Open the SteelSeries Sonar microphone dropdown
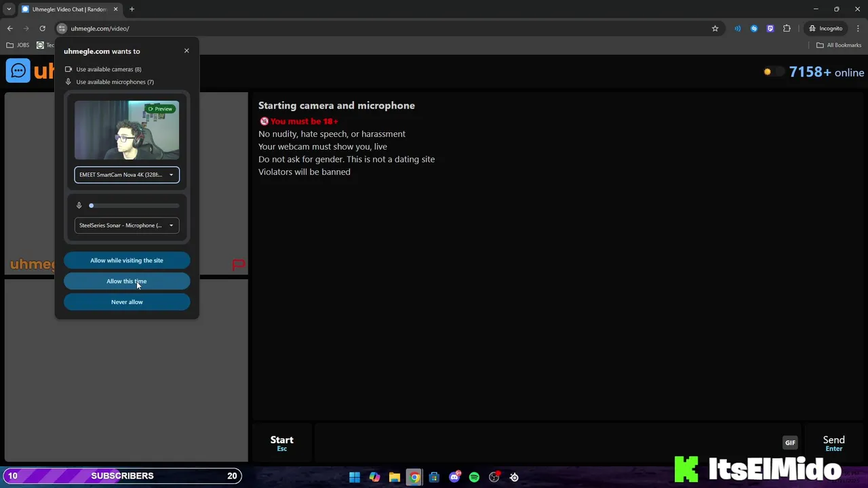Image resolution: width=868 pixels, height=488 pixels. click(x=127, y=225)
